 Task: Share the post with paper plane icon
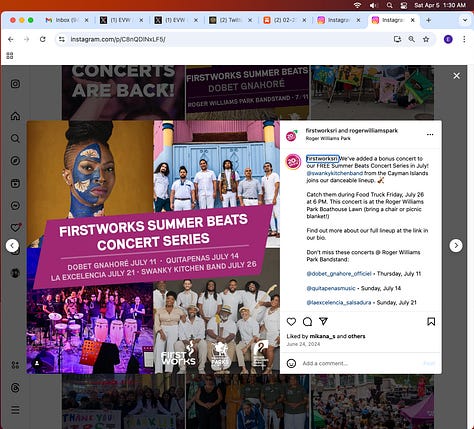(x=323, y=321)
